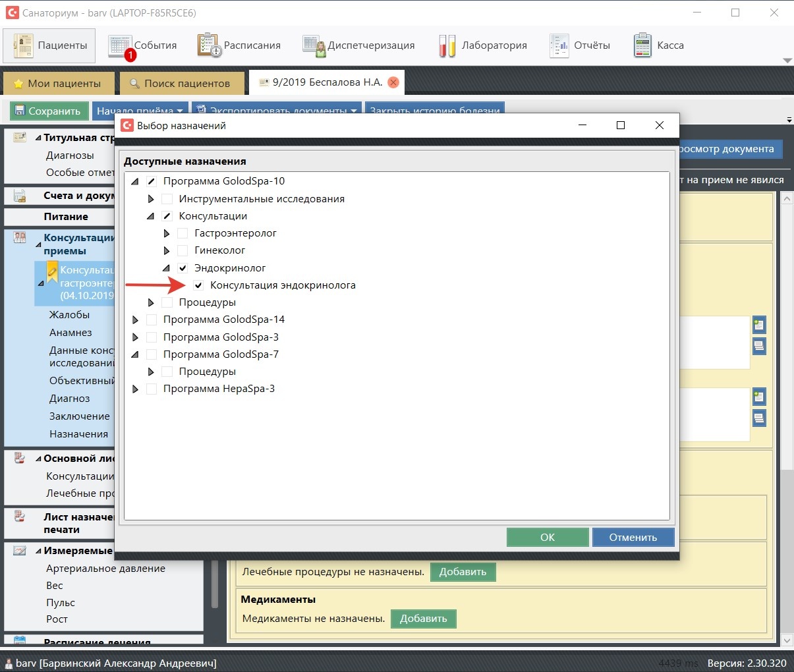The width and height of the screenshot is (794, 672).
Task: Switch to the Поиск пациентов tab
Action: (181, 84)
